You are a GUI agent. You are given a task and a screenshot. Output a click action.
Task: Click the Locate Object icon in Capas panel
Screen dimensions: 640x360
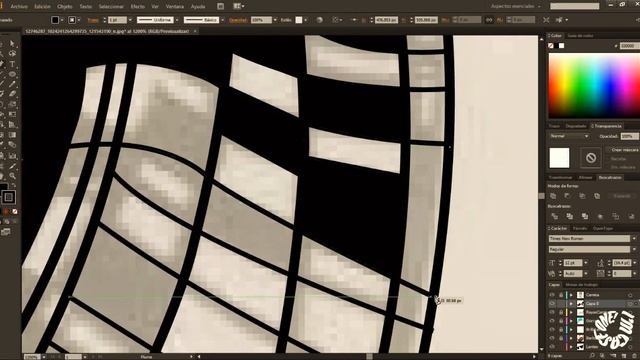click(592, 356)
